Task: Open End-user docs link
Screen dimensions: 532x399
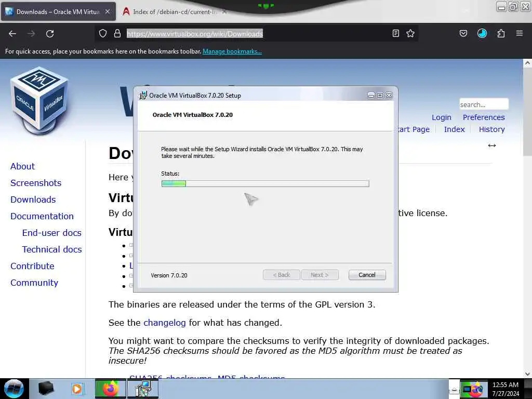Action: pos(51,233)
